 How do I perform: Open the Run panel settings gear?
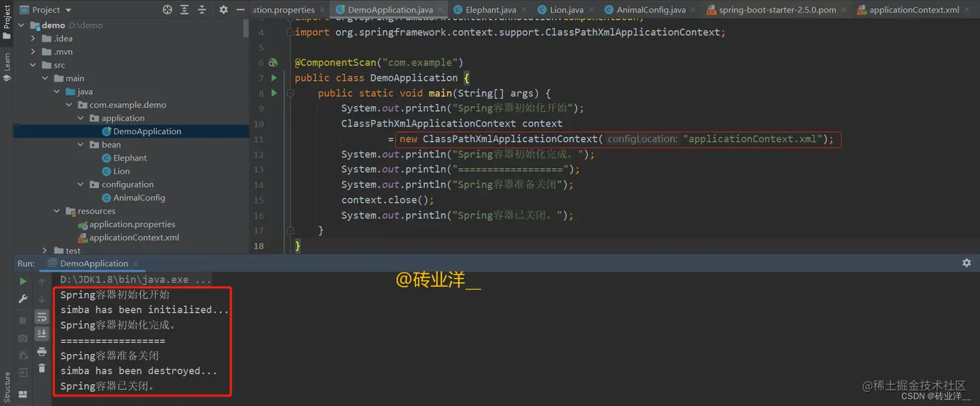coord(966,263)
